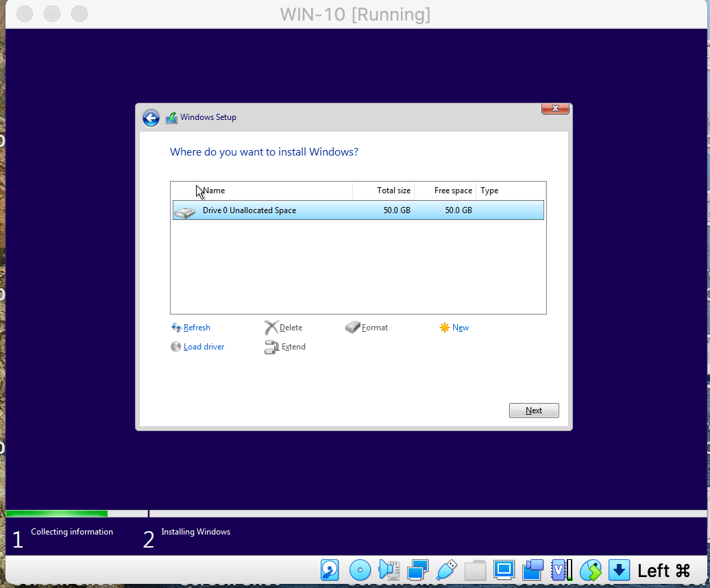Click the Next button

[x=534, y=410]
